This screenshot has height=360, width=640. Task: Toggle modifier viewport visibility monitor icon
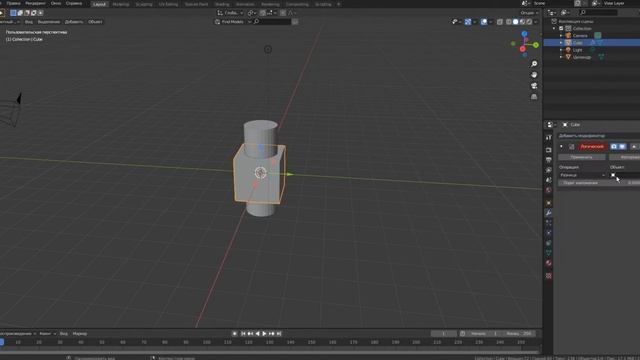(622, 147)
